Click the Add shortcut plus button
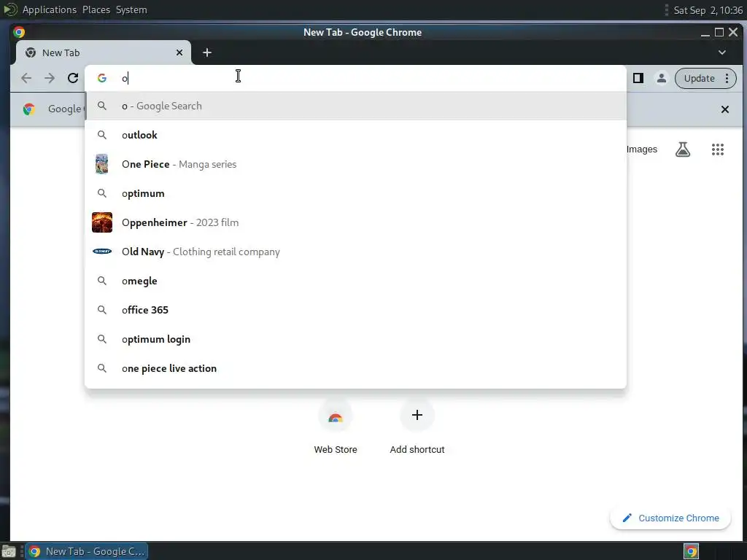This screenshot has height=560, width=747. (x=417, y=415)
